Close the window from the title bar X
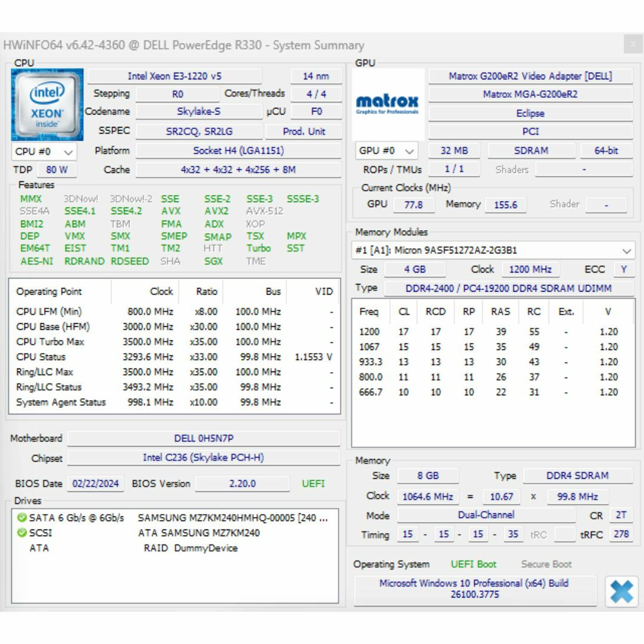This screenshot has height=644, width=644. 633,44
